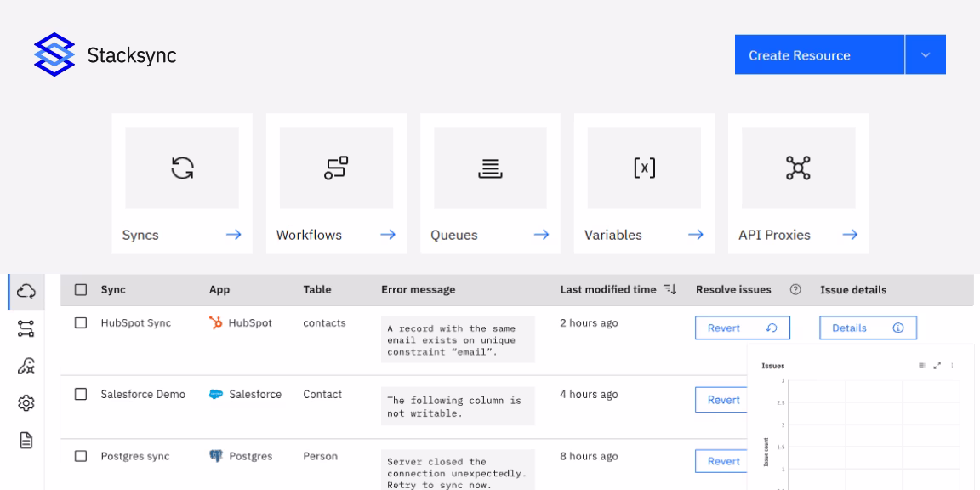Check the Postgres sync row checkbox
This screenshot has width=980, height=490.
(x=81, y=456)
